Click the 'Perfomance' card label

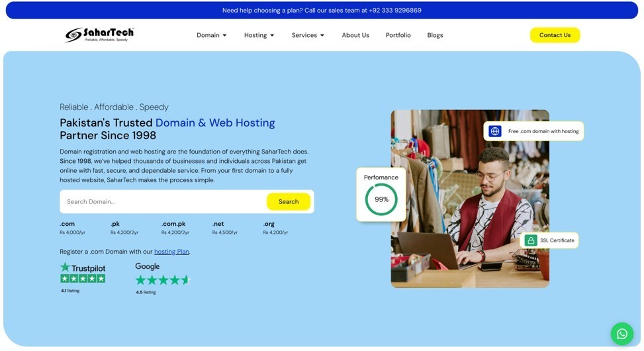pos(381,177)
